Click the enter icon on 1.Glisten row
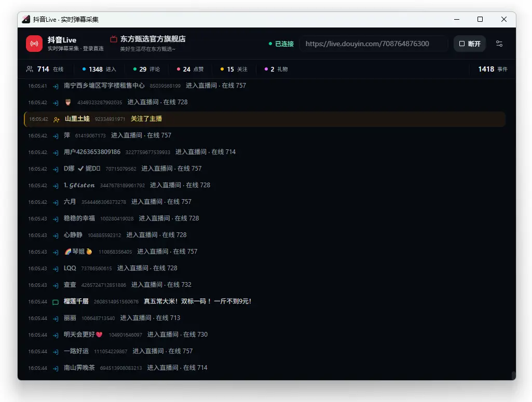 (56, 186)
